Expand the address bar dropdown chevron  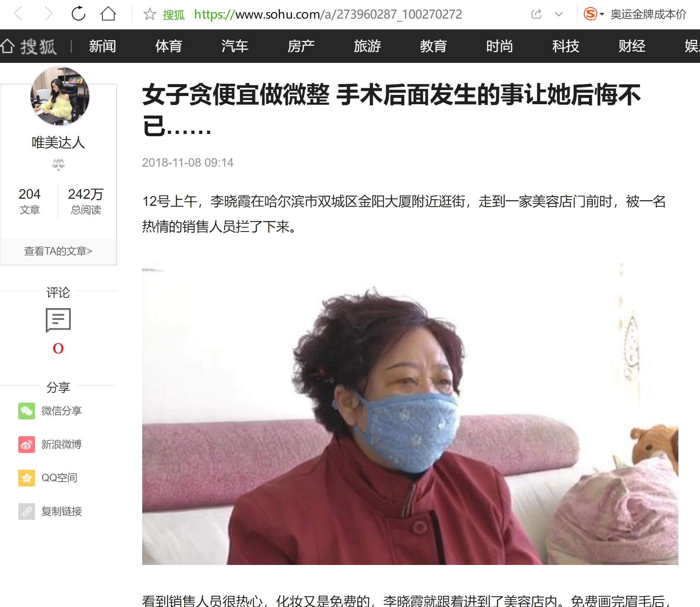point(559,15)
